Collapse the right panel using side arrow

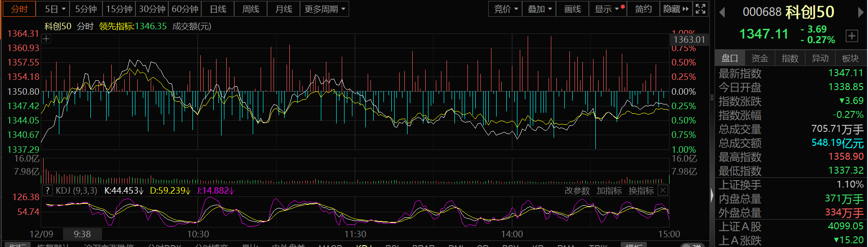(712, 195)
